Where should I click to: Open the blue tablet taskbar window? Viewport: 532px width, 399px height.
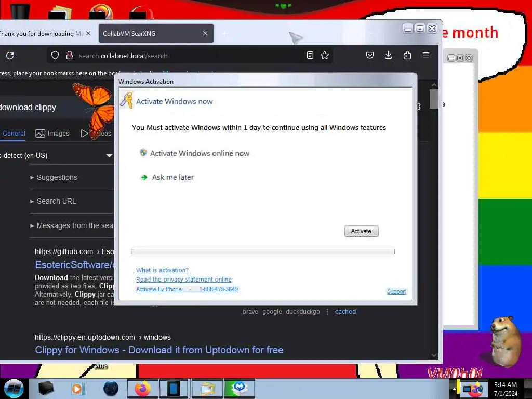click(x=174, y=389)
